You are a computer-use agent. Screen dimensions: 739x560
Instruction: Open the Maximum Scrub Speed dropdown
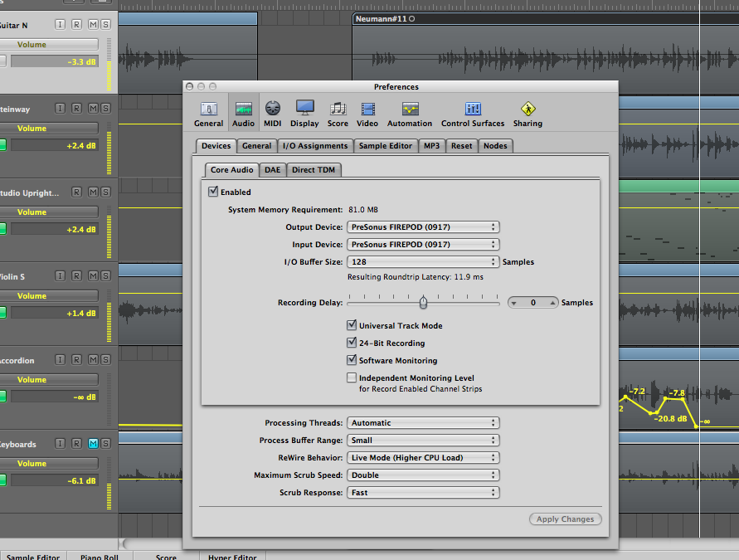(x=423, y=475)
